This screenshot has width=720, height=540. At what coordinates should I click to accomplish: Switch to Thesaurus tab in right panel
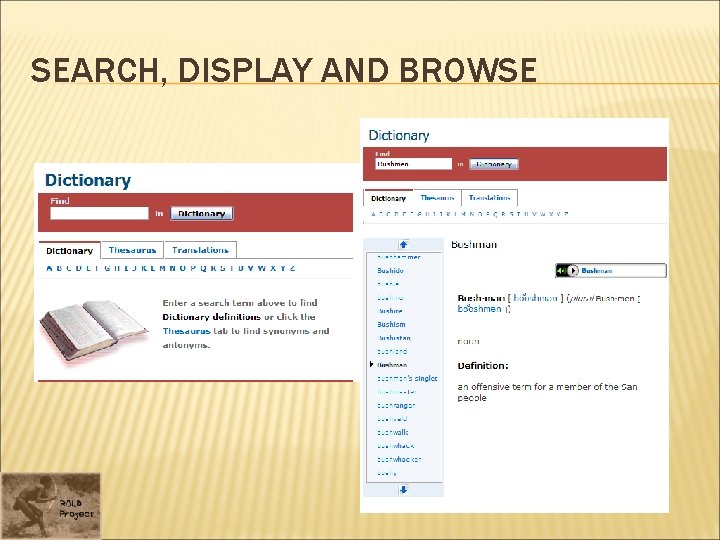437,198
